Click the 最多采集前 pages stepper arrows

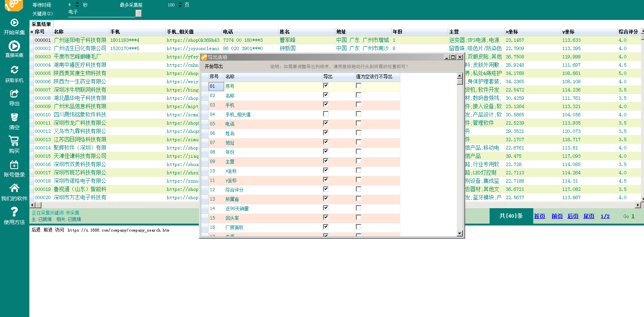click(180, 5)
